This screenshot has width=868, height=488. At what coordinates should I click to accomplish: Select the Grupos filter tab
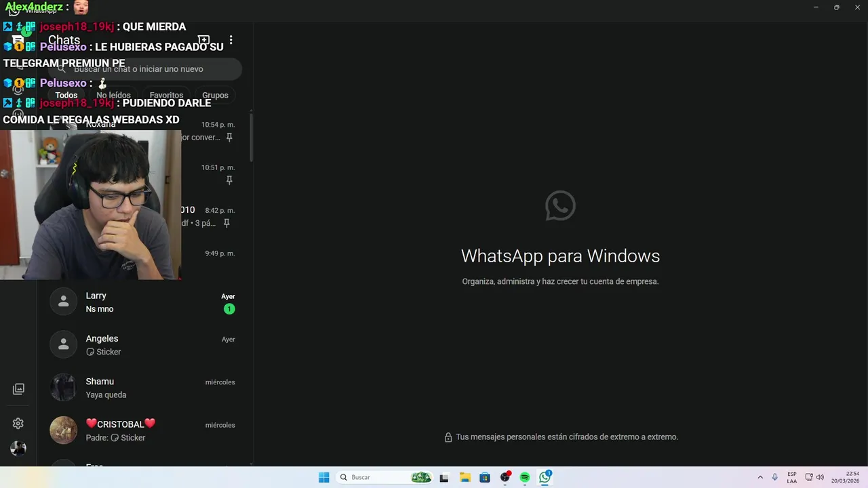click(x=215, y=96)
